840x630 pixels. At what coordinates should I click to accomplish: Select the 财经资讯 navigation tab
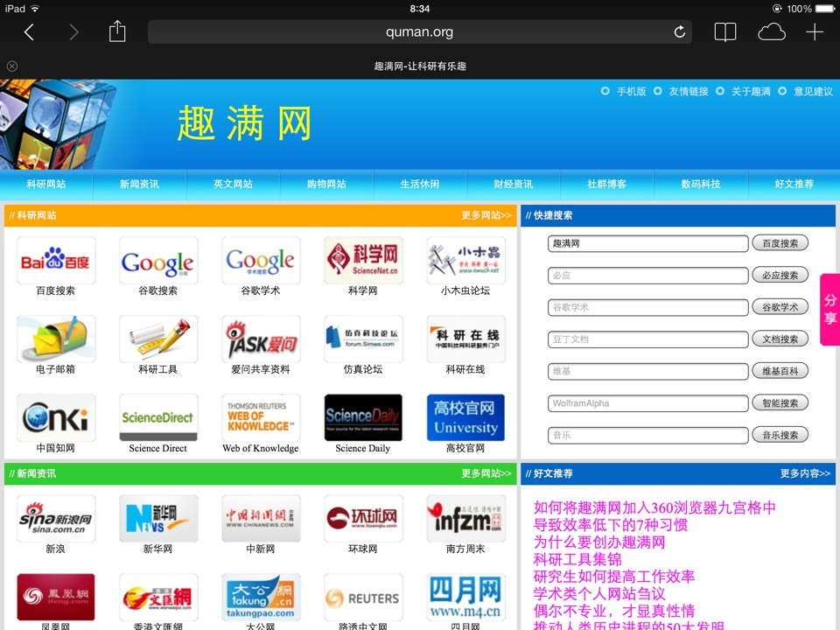click(514, 185)
